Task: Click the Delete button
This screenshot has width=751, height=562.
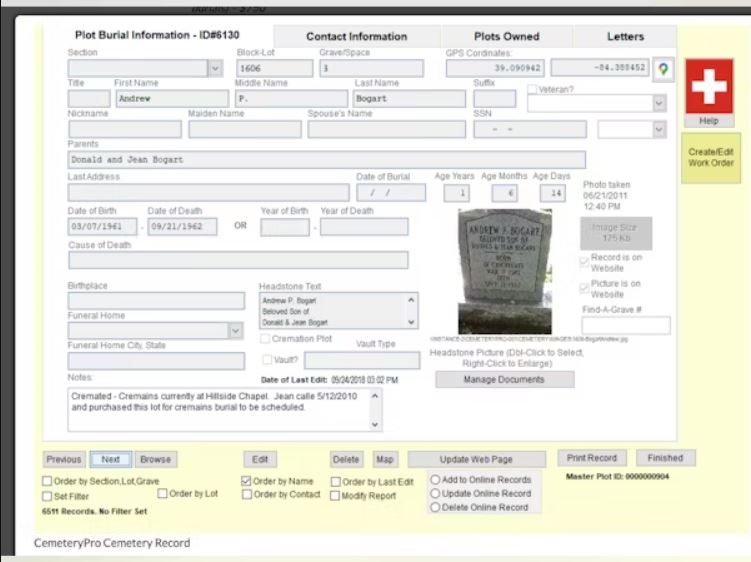Action: coord(346,459)
